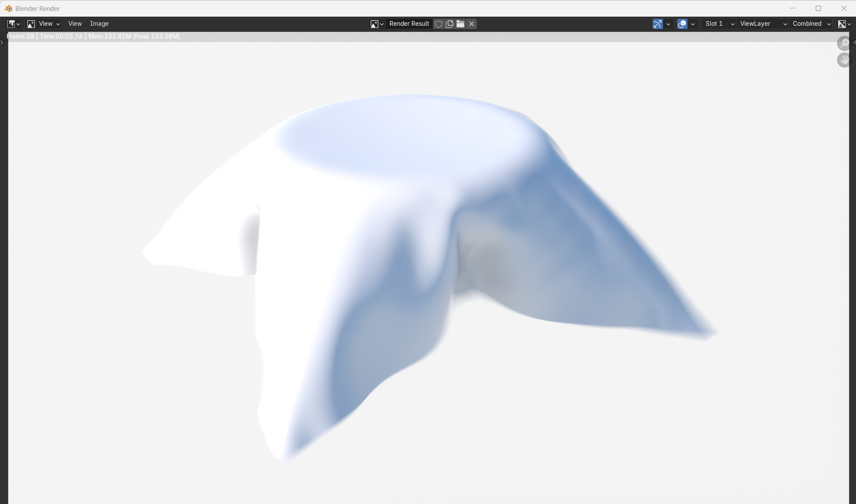This screenshot has width=856, height=504.
Task: Open the View menu
Action: click(75, 24)
